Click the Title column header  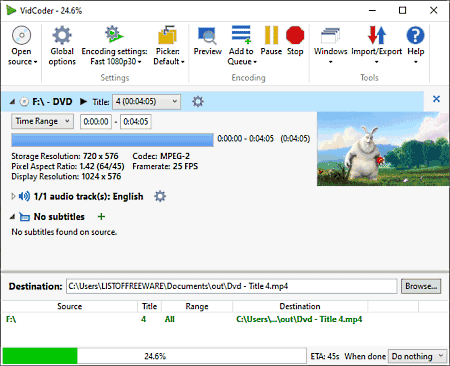point(149,306)
